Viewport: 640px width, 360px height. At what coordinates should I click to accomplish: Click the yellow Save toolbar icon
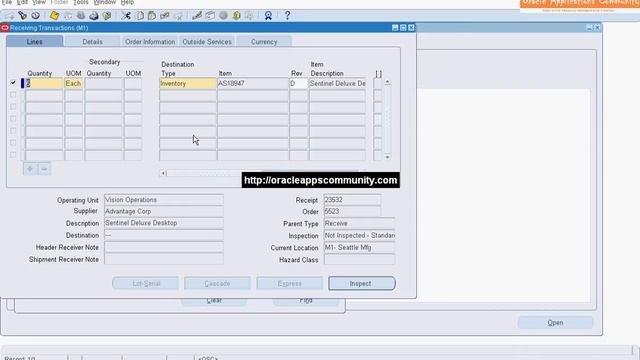54,16
